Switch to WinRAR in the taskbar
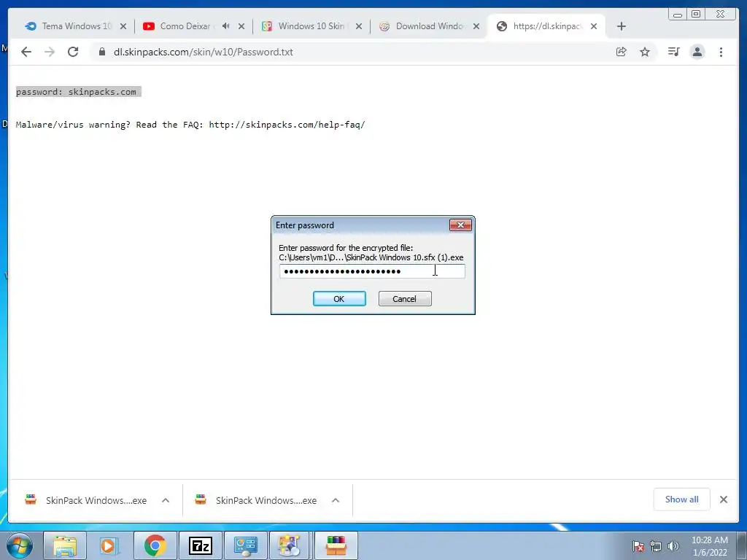 pos(336,545)
